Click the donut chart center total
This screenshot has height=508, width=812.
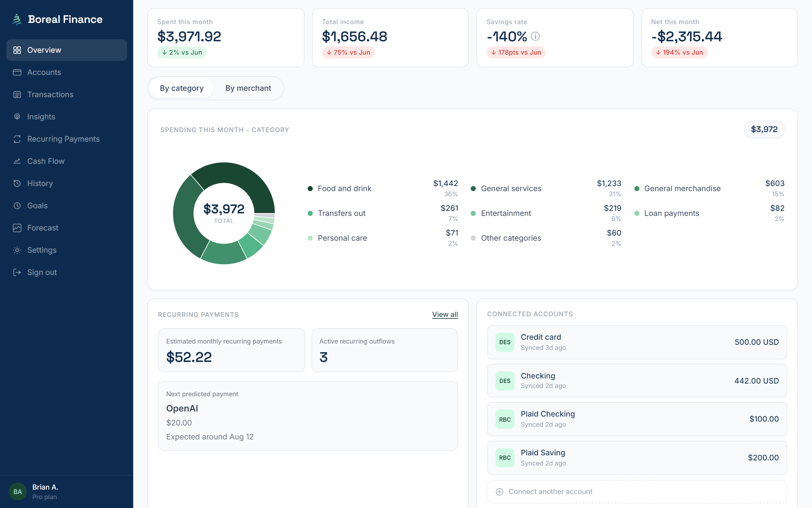pos(224,213)
